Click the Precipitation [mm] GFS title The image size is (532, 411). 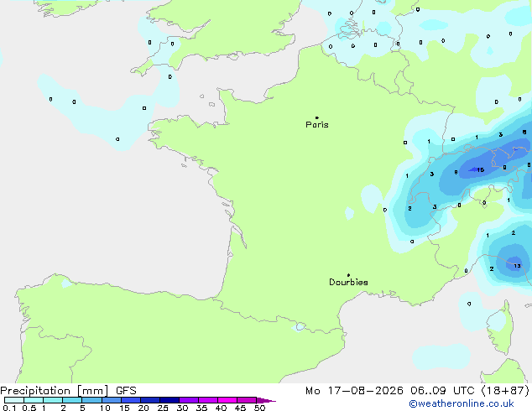(68, 391)
